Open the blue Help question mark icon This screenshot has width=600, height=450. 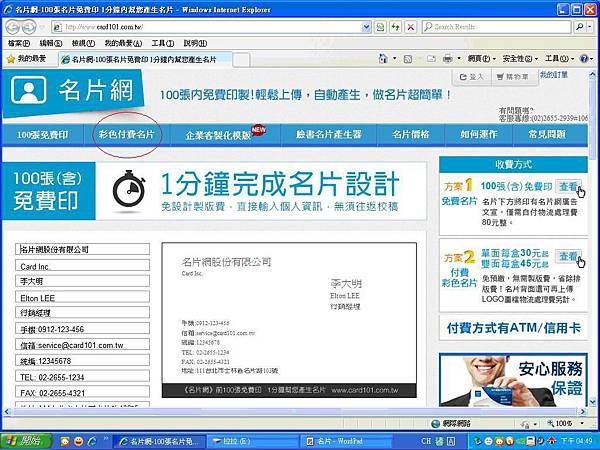pos(584,59)
